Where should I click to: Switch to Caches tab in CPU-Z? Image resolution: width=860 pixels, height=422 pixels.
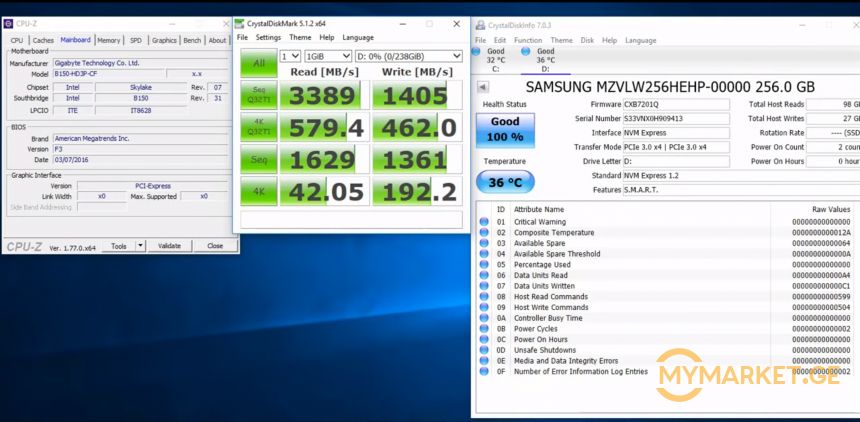click(x=43, y=41)
